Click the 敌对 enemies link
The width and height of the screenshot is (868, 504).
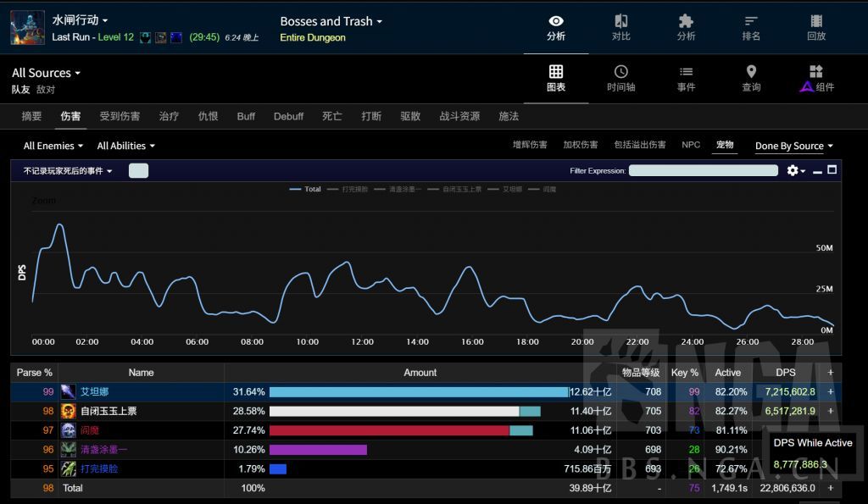(x=46, y=89)
